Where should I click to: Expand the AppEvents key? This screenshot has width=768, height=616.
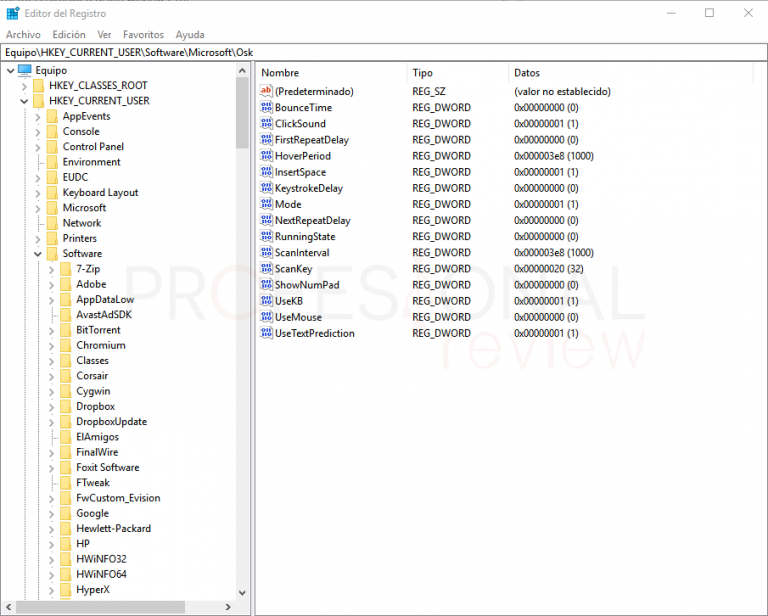tap(38, 117)
